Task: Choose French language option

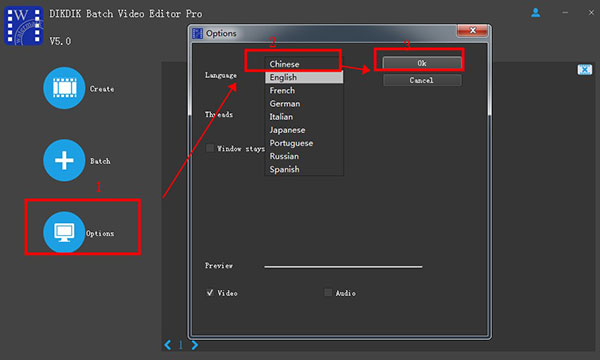Action: [x=304, y=90]
